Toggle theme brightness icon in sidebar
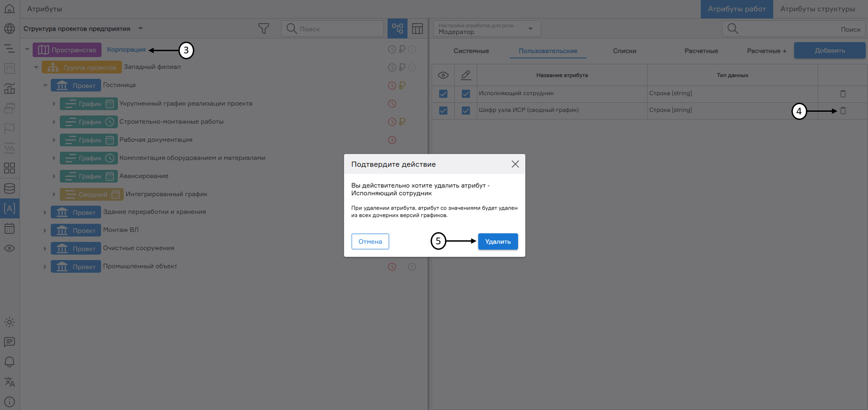 10,322
